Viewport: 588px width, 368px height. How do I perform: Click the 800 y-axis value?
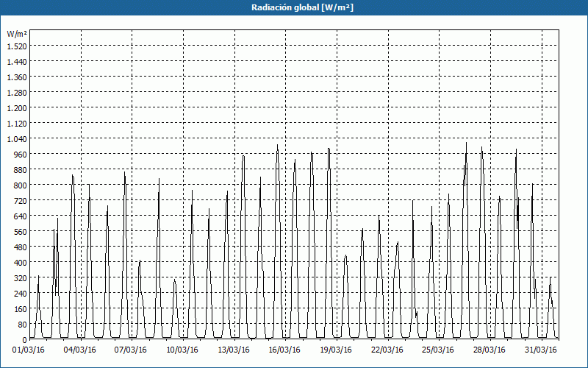coord(21,185)
